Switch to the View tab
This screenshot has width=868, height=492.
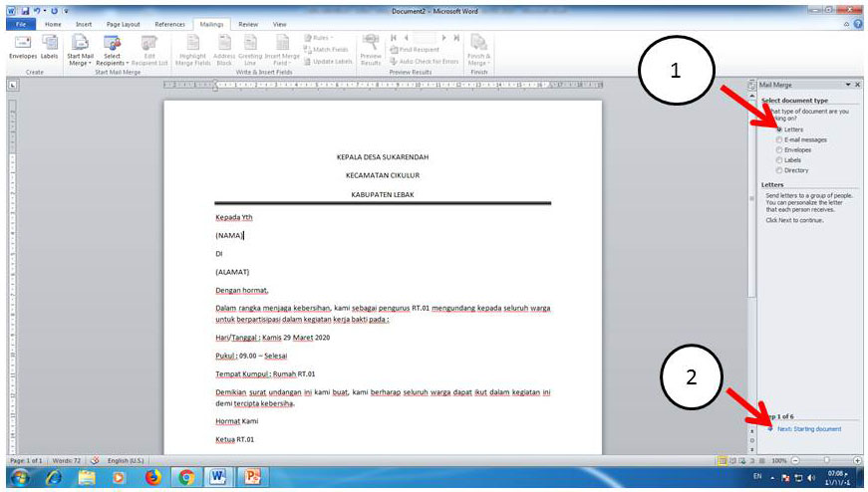280,24
